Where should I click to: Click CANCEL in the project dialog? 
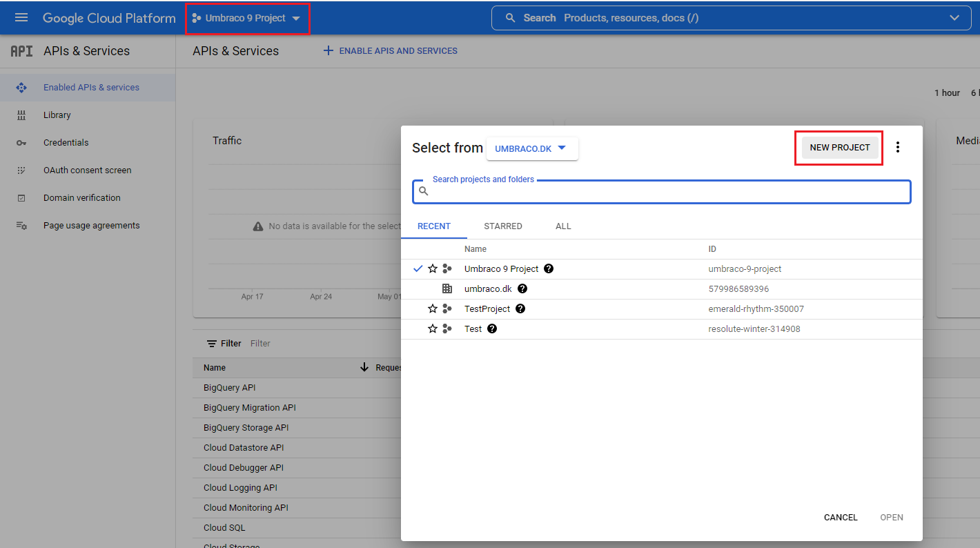[841, 518]
